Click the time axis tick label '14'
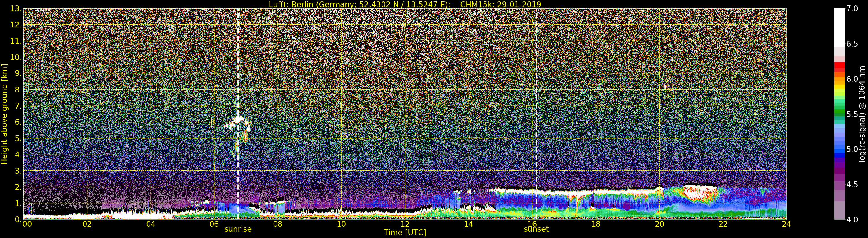The image size is (868, 238). 468,224
